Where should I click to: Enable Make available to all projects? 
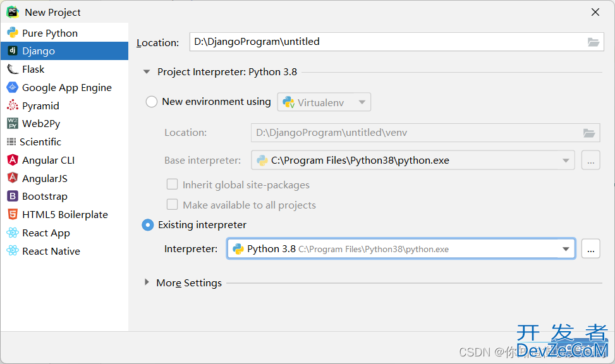[172, 205]
